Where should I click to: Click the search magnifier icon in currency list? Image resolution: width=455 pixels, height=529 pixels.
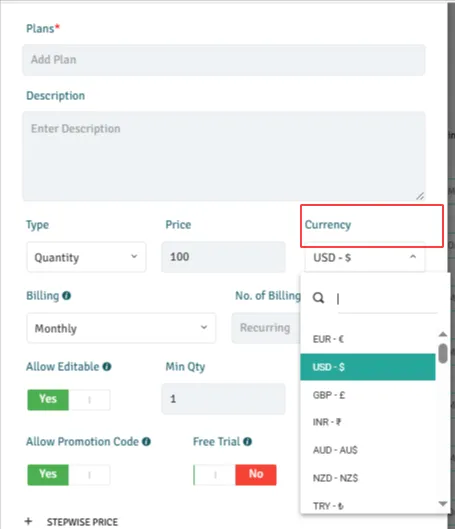[x=318, y=298]
